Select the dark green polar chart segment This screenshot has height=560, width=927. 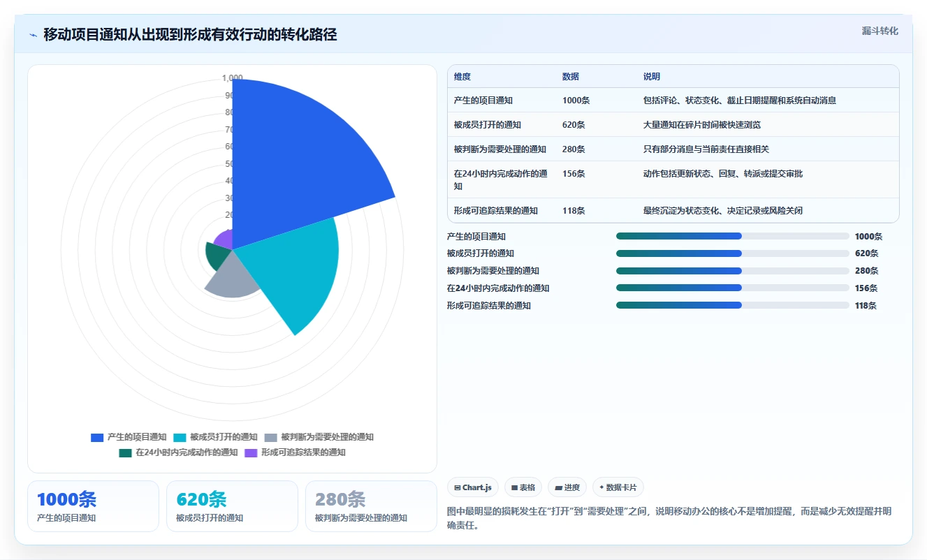[x=218, y=256]
